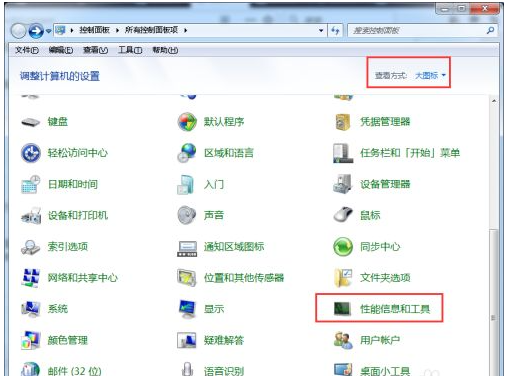The width and height of the screenshot is (505, 376).
Task: Open Devices and Printers (设备和打印机) icon
Action: pyautogui.click(x=31, y=215)
